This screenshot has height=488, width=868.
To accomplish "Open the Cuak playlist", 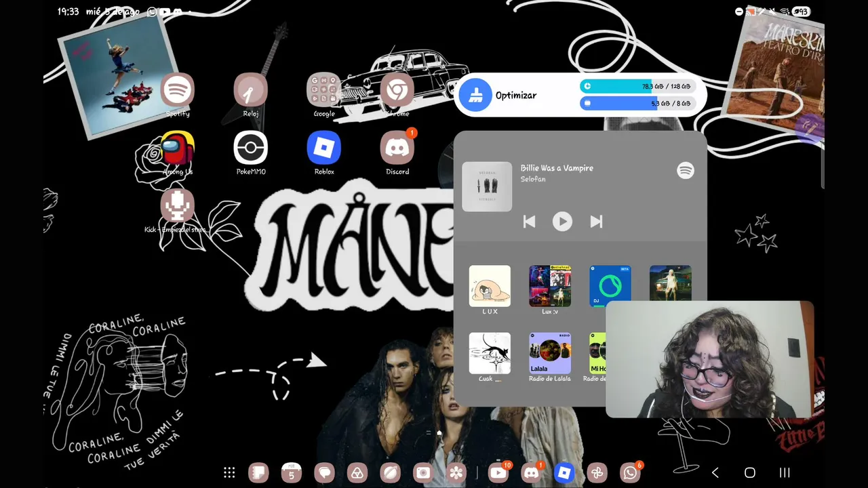I will (490, 353).
